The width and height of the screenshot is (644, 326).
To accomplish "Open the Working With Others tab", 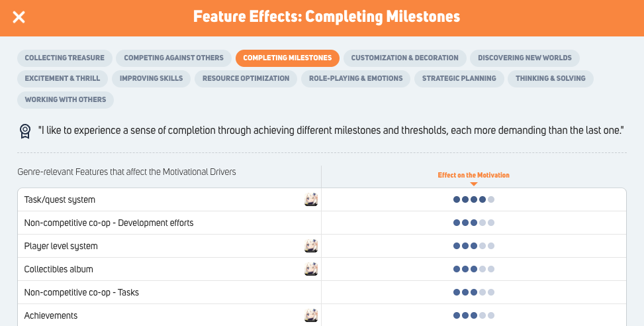I will coord(66,99).
